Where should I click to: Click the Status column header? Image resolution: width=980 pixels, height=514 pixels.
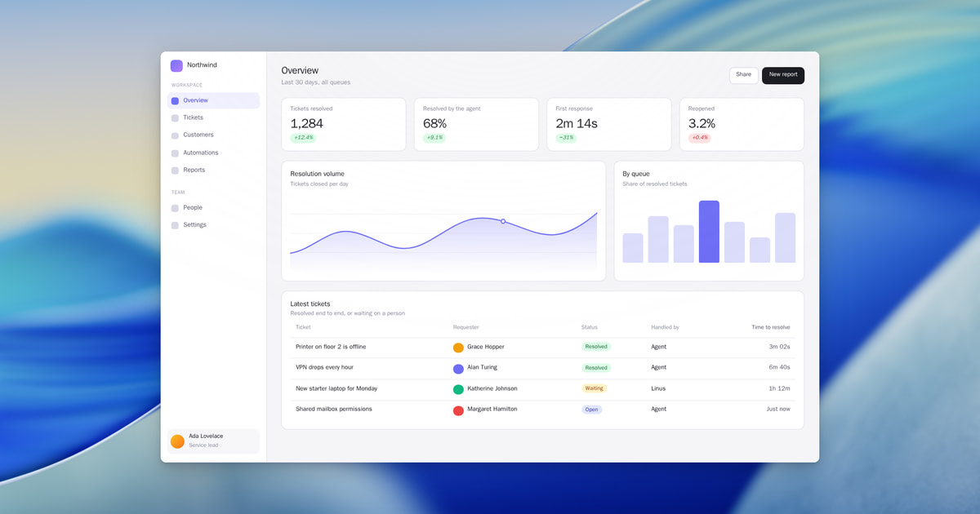click(590, 327)
